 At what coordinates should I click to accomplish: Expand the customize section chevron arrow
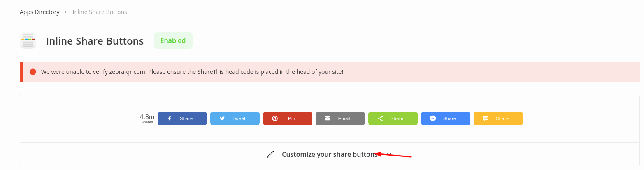coord(389,154)
